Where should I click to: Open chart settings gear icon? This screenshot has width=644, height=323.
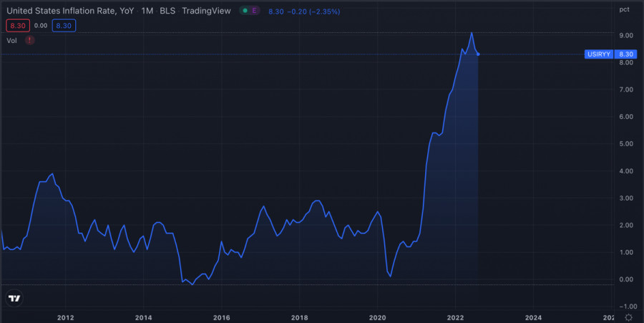click(x=628, y=317)
